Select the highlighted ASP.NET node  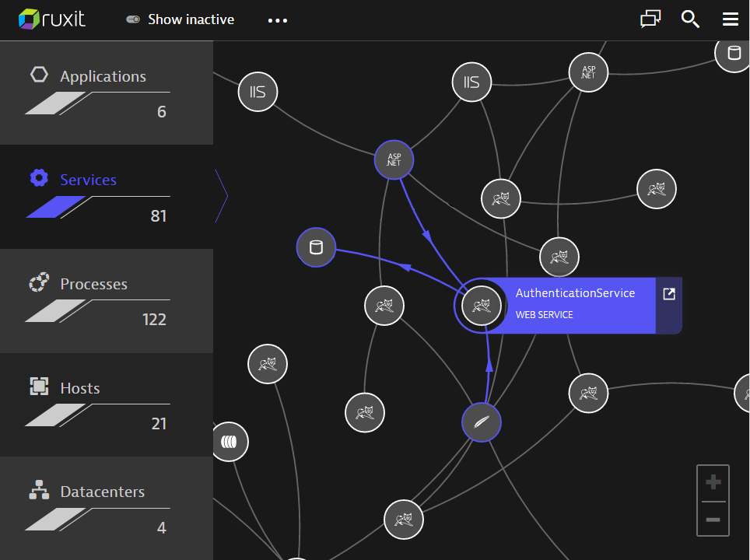(394, 159)
